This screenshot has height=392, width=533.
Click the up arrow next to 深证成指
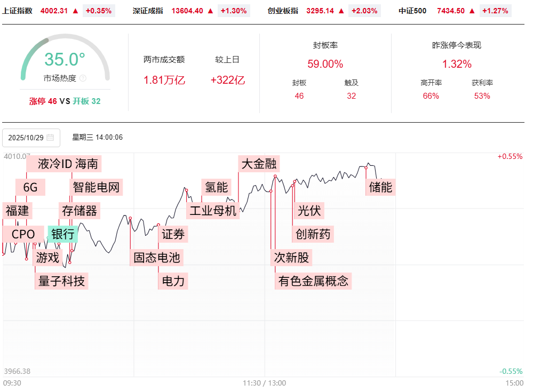point(211,11)
